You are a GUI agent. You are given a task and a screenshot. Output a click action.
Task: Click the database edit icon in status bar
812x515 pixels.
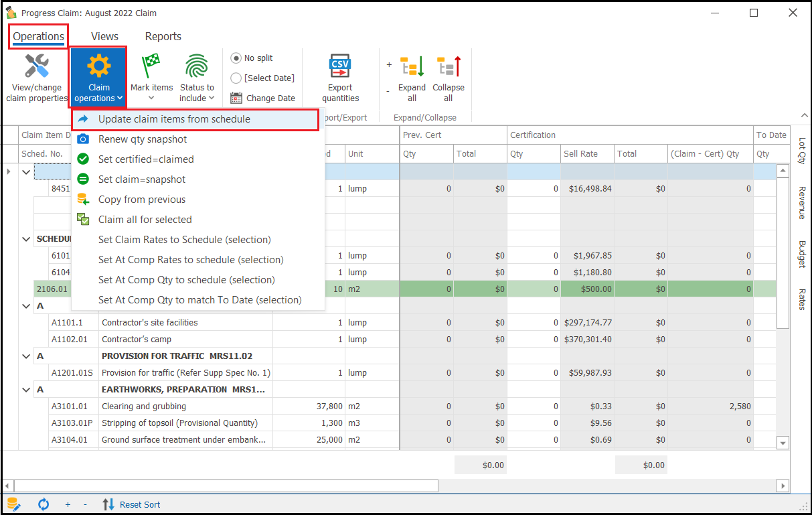(x=14, y=504)
